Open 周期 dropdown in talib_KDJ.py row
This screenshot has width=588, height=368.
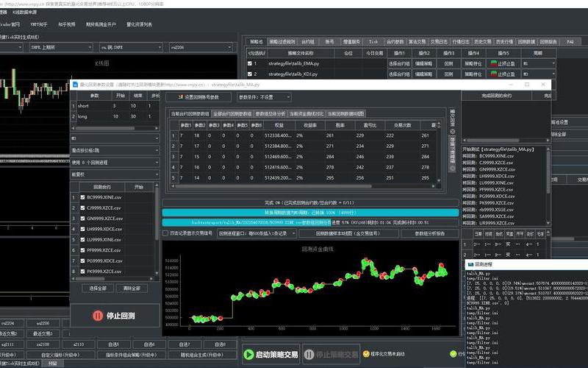coord(539,74)
